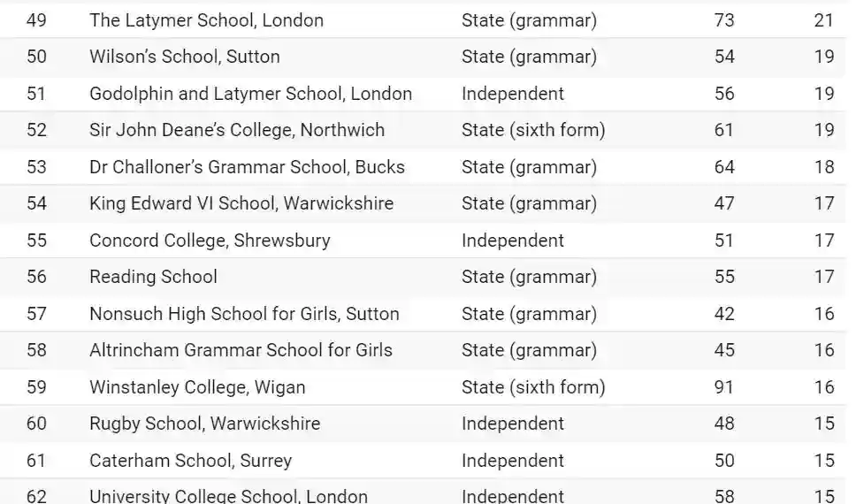The width and height of the screenshot is (856, 504).
Task: Click Dr Challoner's Grammar School, Bucks
Action: pos(247,167)
